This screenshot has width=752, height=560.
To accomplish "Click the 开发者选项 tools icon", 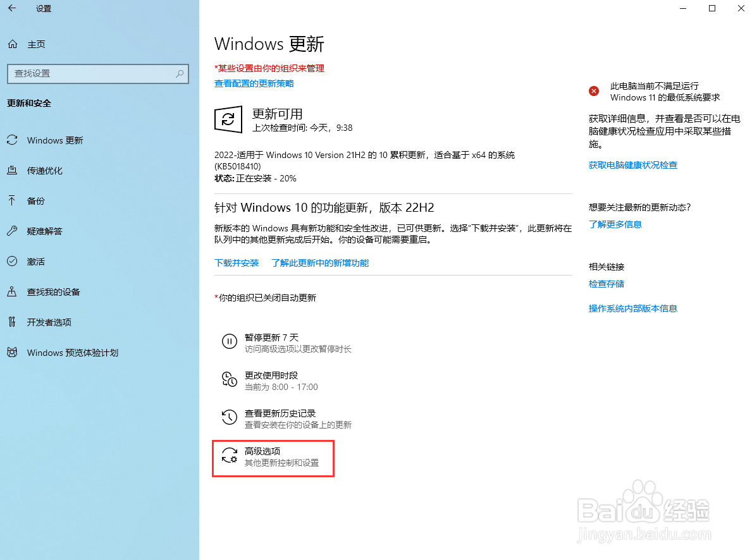I will 12,322.
